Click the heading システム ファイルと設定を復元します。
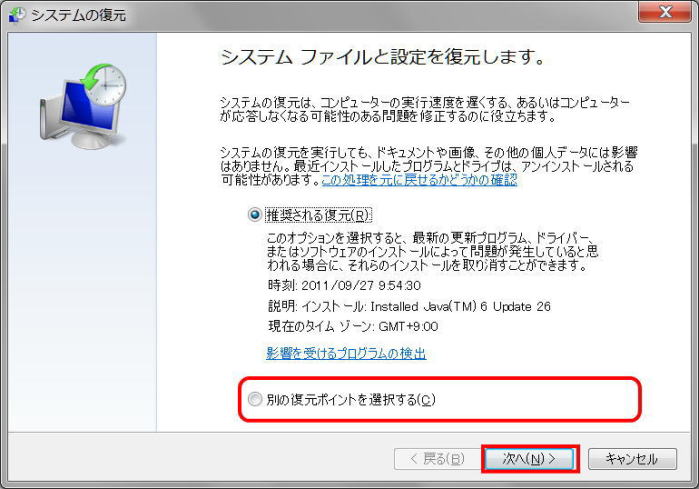The image size is (699, 489). coord(382,57)
